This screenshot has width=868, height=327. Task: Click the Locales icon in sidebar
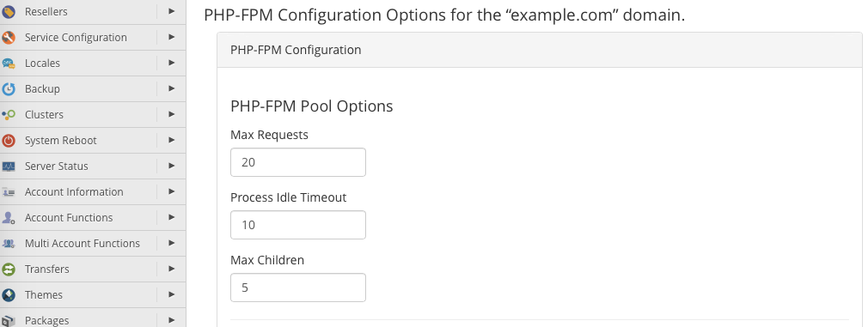click(x=9, y=63)
